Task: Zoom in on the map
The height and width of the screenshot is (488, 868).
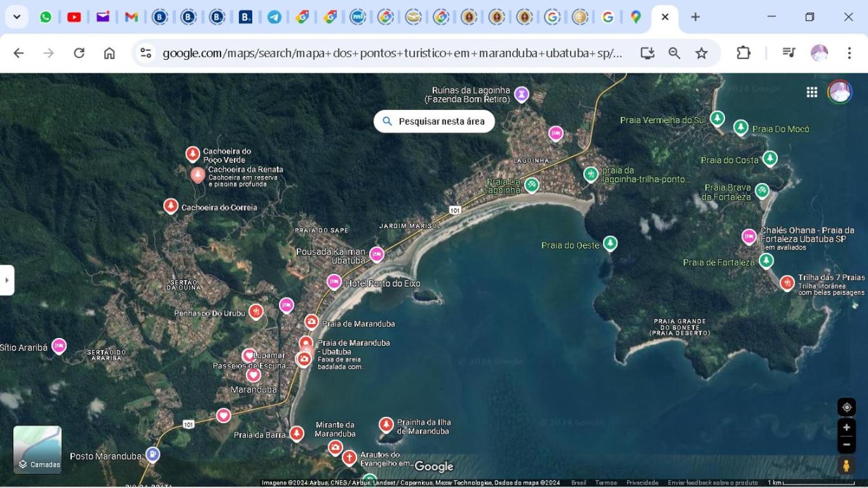Action: coord(846,428)
